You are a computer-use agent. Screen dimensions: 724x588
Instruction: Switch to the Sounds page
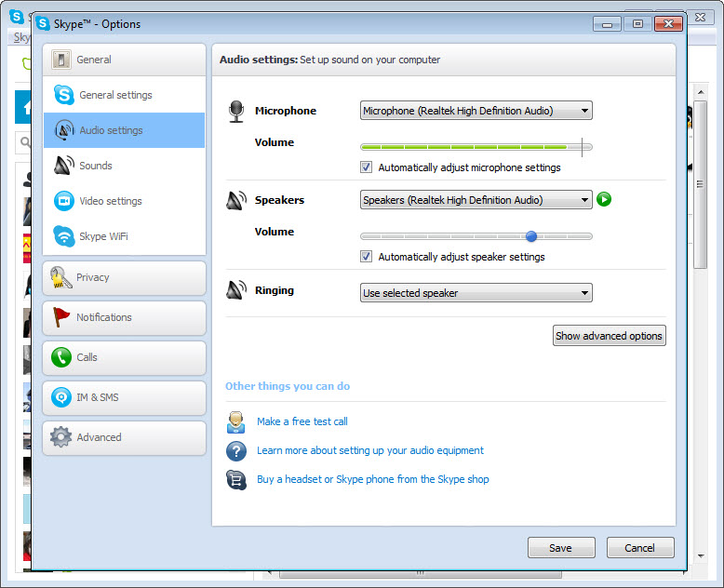click(x=124, y=166)
